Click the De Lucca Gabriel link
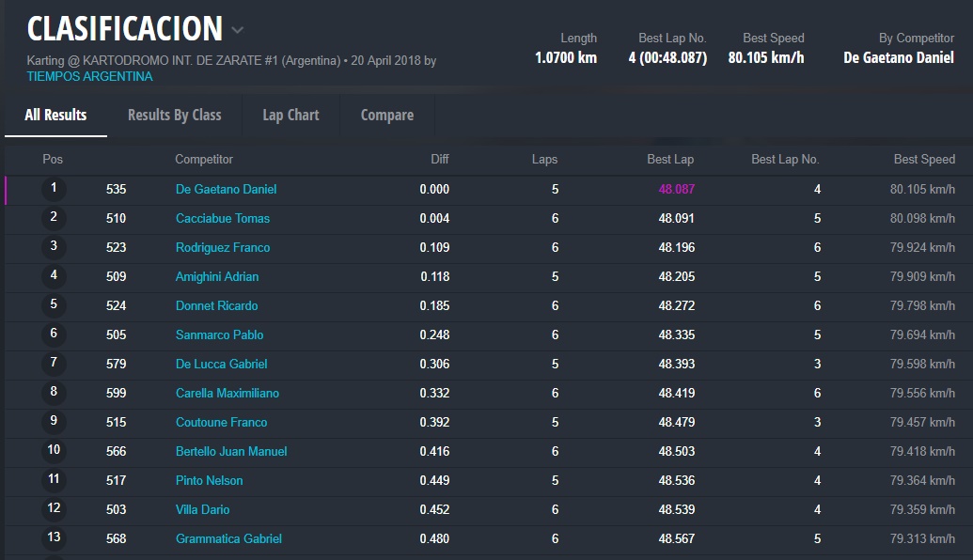 [x=221, y=364]
